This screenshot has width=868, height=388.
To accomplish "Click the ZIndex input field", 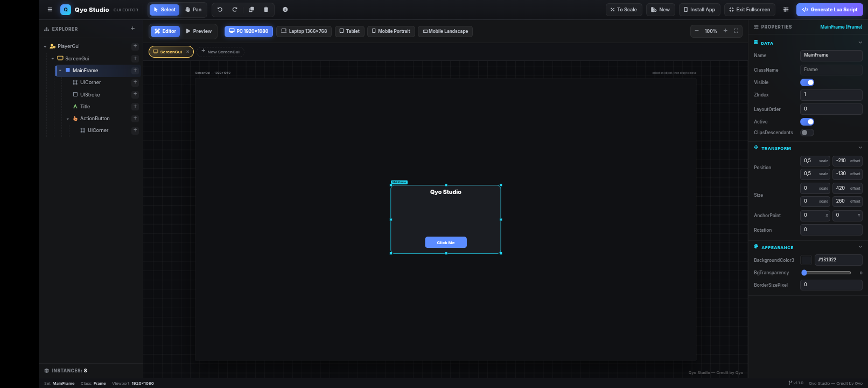I will tap(831, 94).
